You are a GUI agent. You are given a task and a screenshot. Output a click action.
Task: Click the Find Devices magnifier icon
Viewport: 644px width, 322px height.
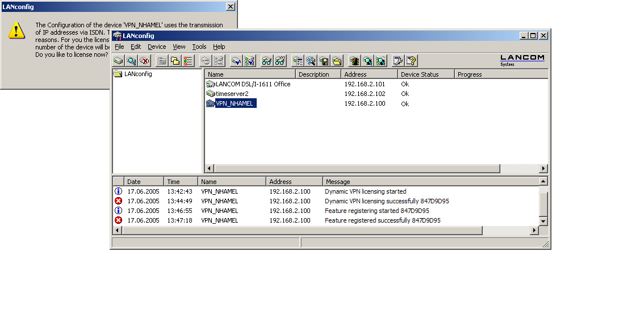coord(131,61)
